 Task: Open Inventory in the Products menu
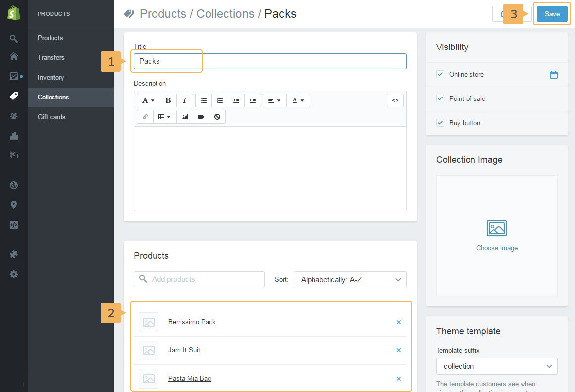[51, 77]
